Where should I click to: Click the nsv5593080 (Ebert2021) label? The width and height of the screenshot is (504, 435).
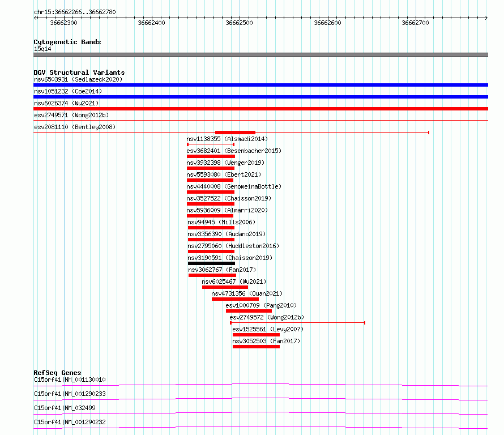[224, 174]
